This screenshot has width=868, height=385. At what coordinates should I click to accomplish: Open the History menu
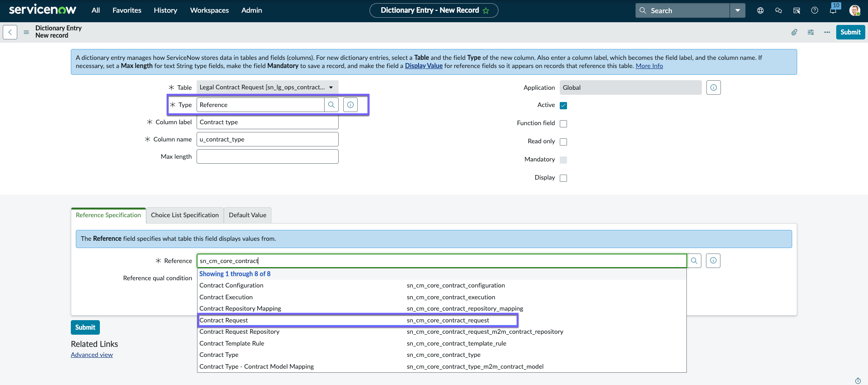pos(165,10)
